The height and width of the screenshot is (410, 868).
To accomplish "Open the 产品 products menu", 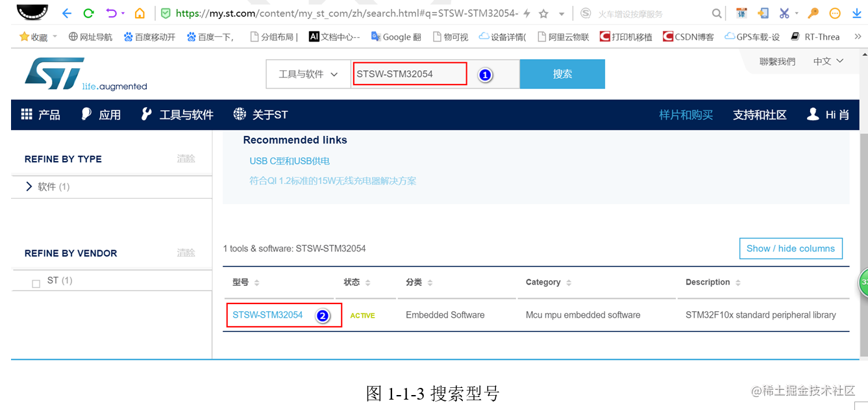I will (40, 115).
